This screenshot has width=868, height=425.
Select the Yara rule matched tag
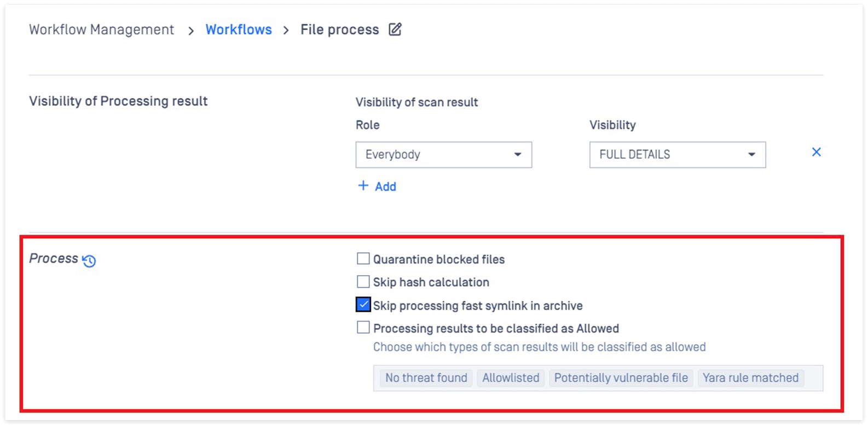click(x=750, y=378)
